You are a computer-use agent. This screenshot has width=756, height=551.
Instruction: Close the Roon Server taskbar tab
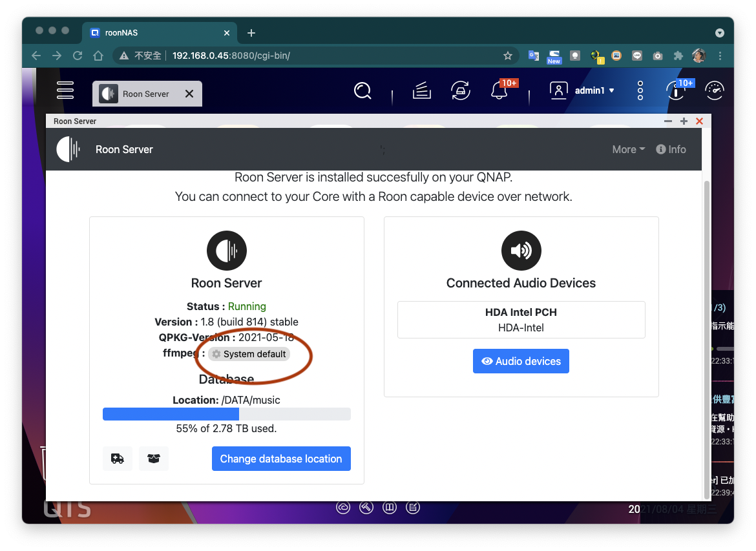coord(189,94)
